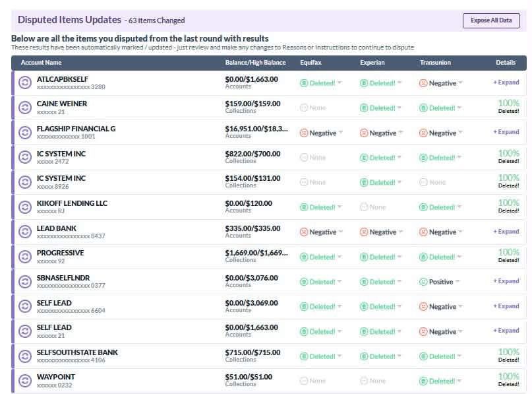Screen dimensions: 532x394
Task: Open Equifax Deleted dropdown for KIKOFF LENDING LLC
Action: (320, 207)
